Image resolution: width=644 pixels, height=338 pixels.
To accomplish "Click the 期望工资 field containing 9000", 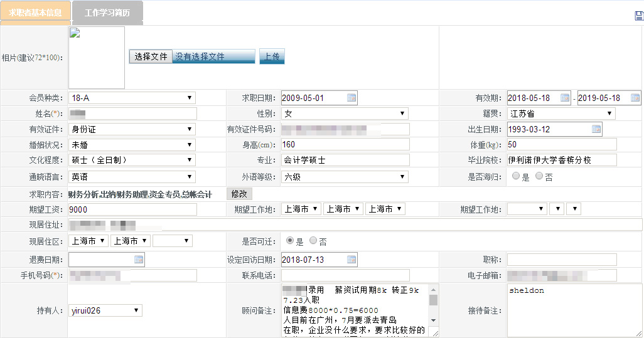I will click(132, 209).
